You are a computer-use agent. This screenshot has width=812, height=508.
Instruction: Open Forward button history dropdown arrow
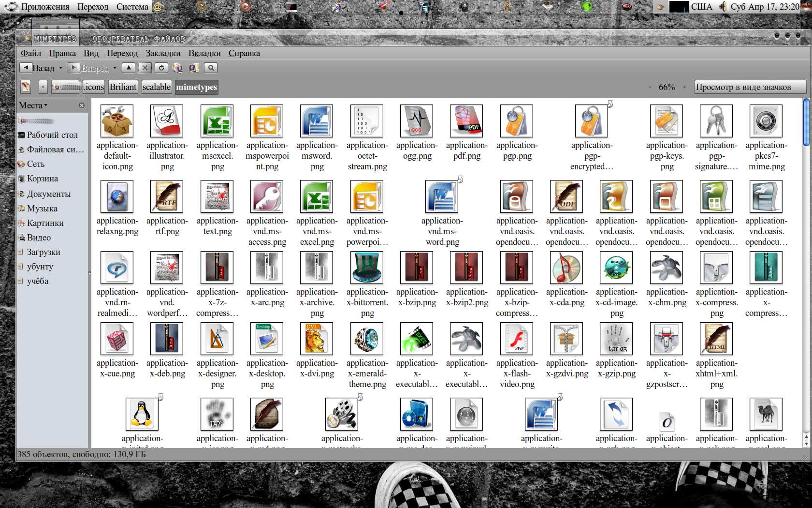[115, 68]
